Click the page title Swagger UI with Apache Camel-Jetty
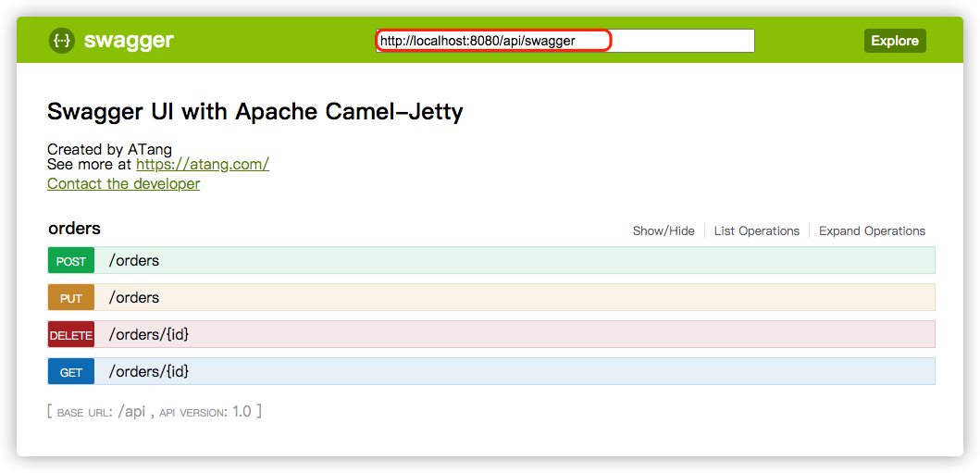980x473 pixels. [x=255, y=113]
